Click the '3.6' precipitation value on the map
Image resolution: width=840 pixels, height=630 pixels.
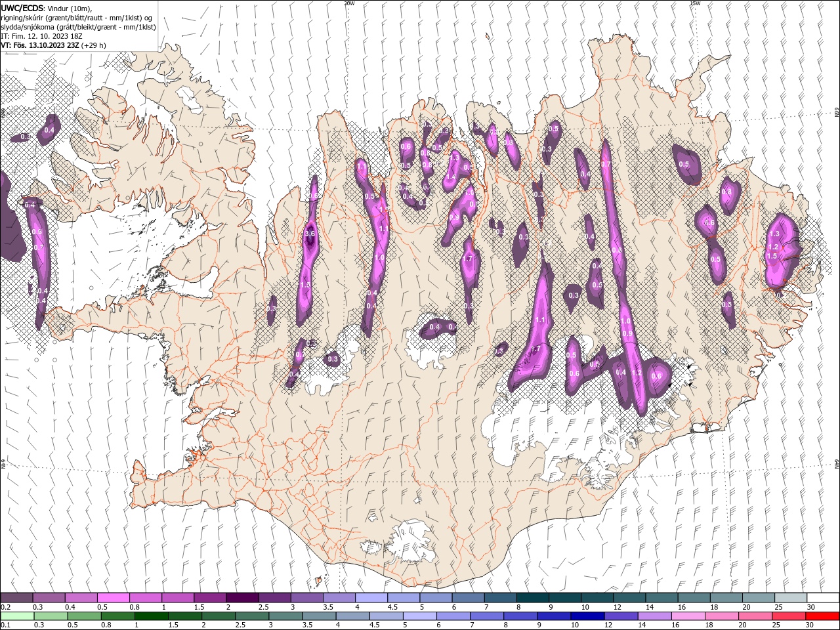[311, 234]
